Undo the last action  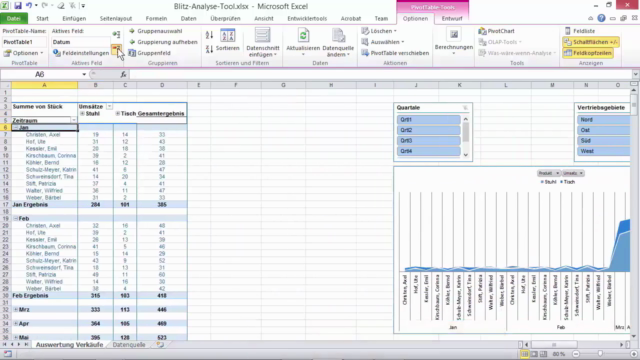29,6
